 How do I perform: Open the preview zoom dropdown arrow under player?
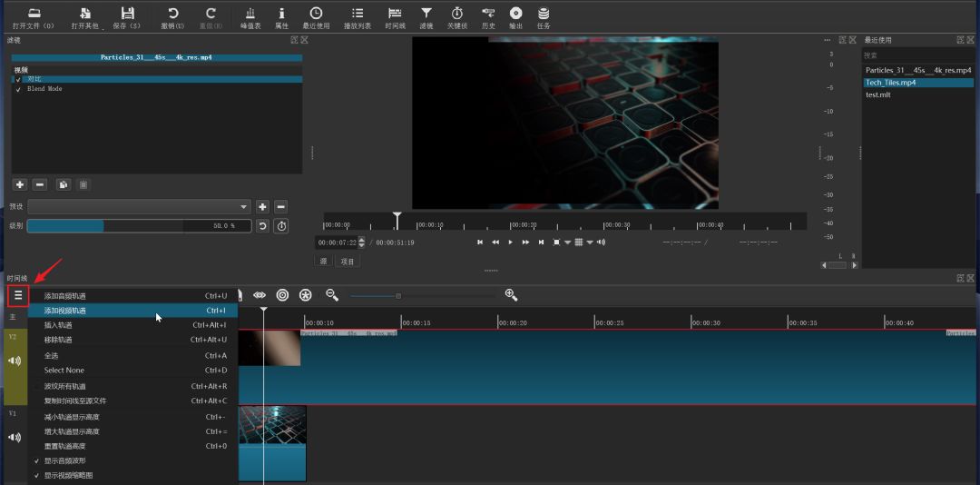(568, 242)
